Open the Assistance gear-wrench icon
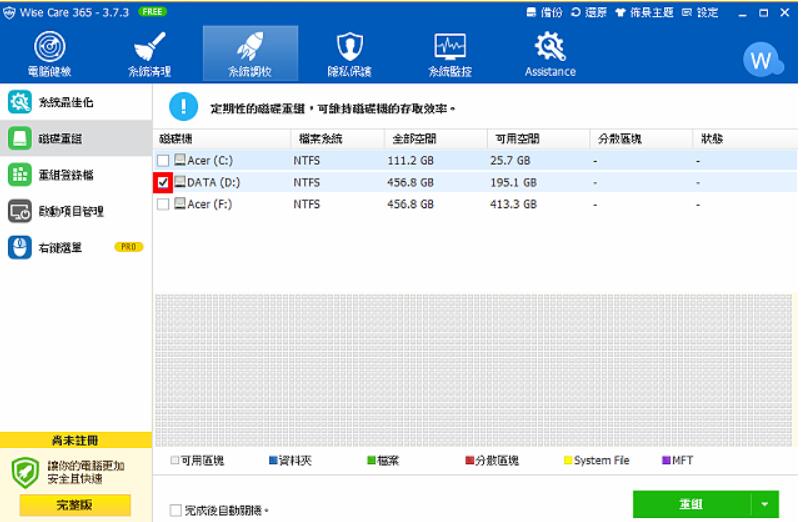 click(550, 46)
